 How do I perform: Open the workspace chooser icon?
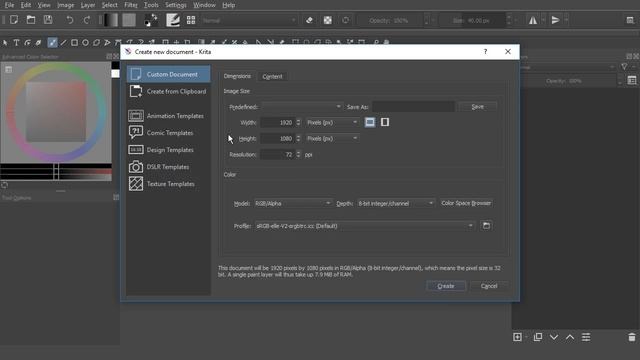(630, 20)
